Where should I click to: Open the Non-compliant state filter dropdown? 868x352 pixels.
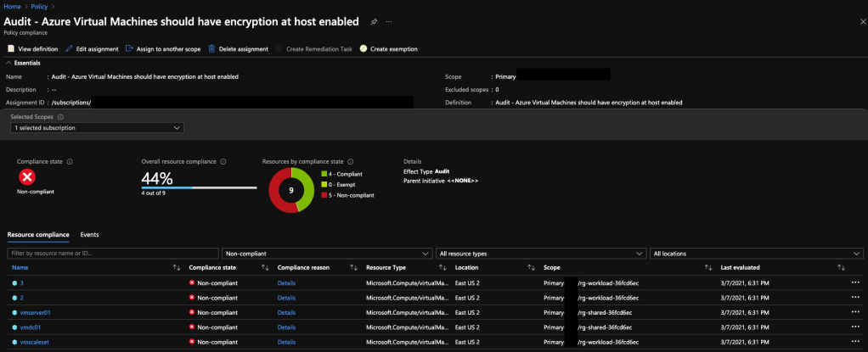coord(327,253)
